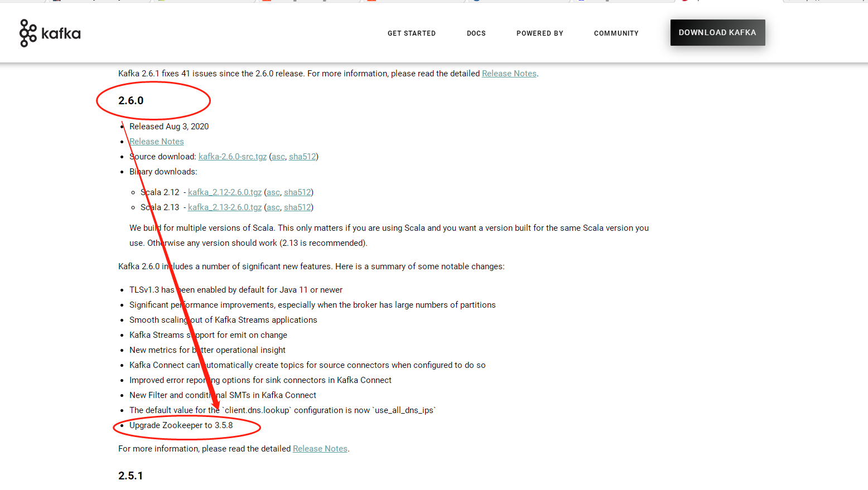This screenshot has height=490, width=868.
Task: Click 'Scala 2.13' label
Action: [160, 207]
